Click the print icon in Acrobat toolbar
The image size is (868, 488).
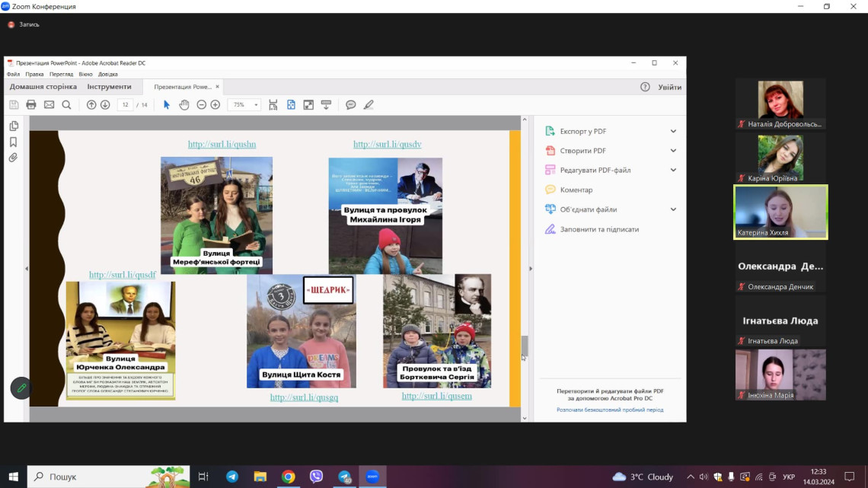coord(31,105)
